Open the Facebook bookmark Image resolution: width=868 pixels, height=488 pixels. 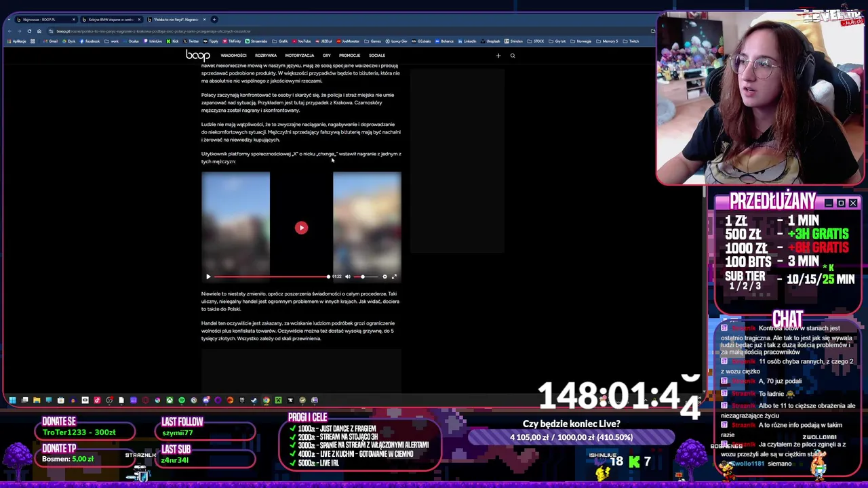tap(90, 41)
